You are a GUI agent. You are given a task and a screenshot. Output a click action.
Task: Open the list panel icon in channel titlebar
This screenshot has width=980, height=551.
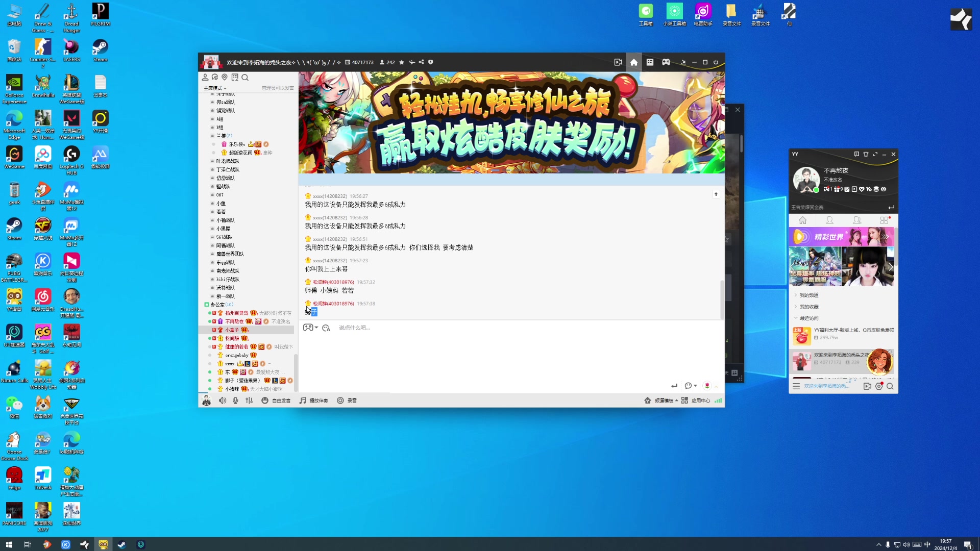(x=650, y=62)
